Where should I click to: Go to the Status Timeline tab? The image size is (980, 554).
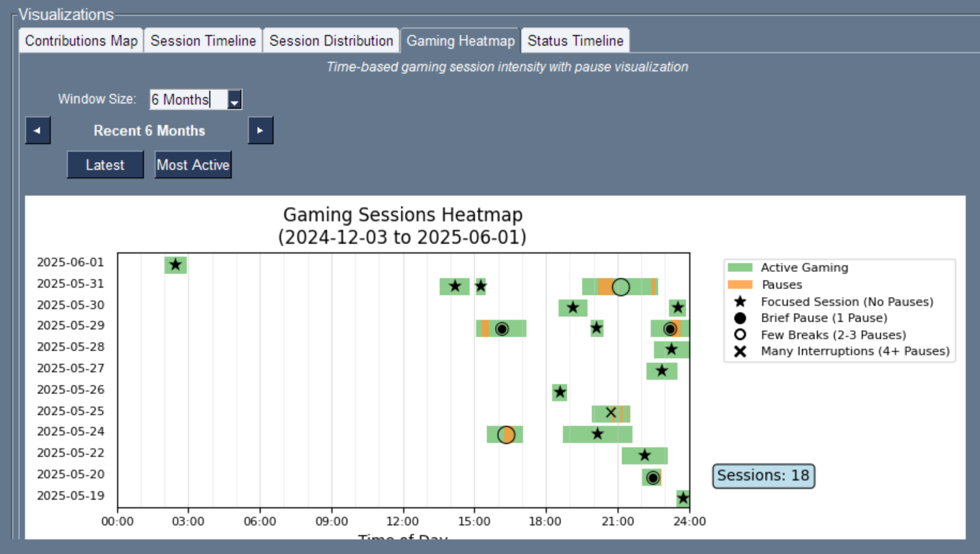point(575,41)
